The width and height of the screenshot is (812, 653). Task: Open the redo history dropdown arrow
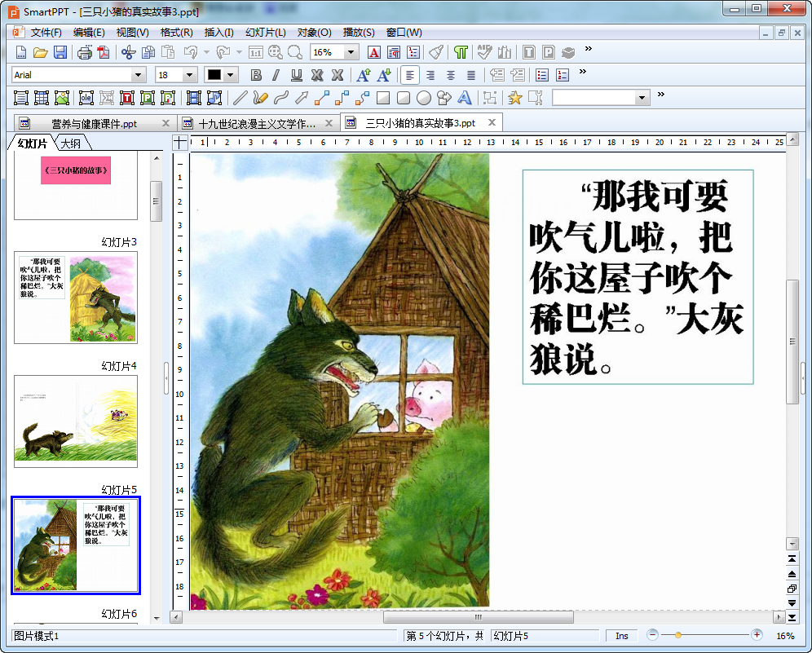coord(239,52)
